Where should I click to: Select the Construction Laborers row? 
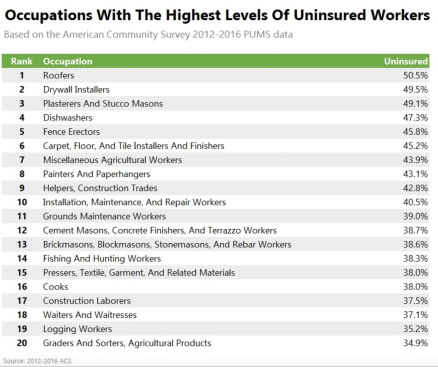[x=216, y=301]
